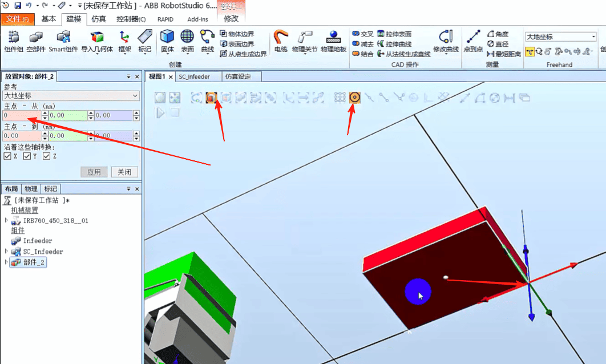Click 角度 angle measurement tool

click(498, 34)
